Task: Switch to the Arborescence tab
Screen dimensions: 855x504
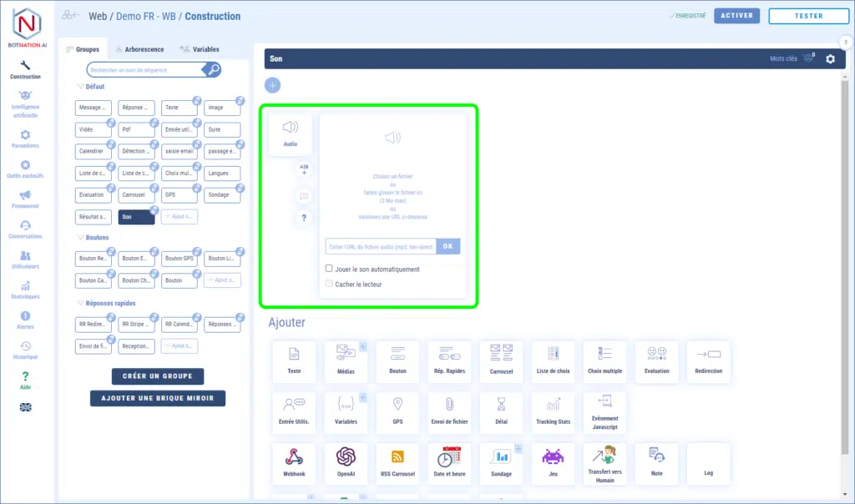Action: 139,49
